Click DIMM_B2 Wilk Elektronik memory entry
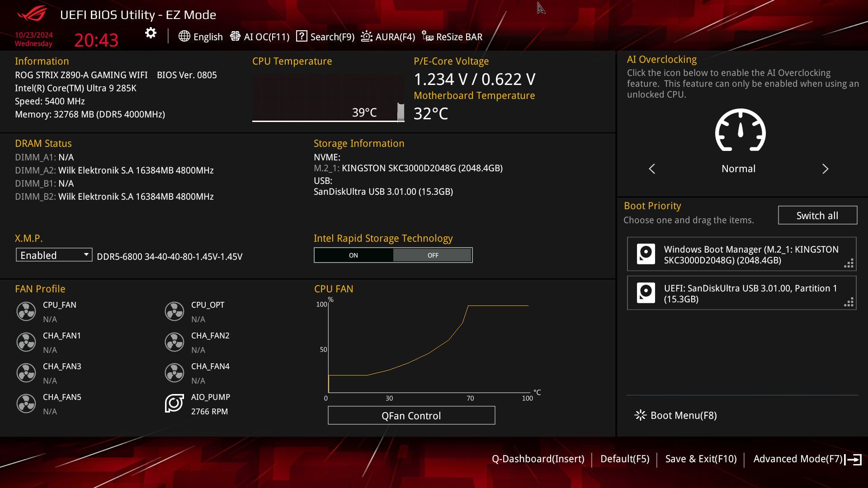 coord(114,197)
